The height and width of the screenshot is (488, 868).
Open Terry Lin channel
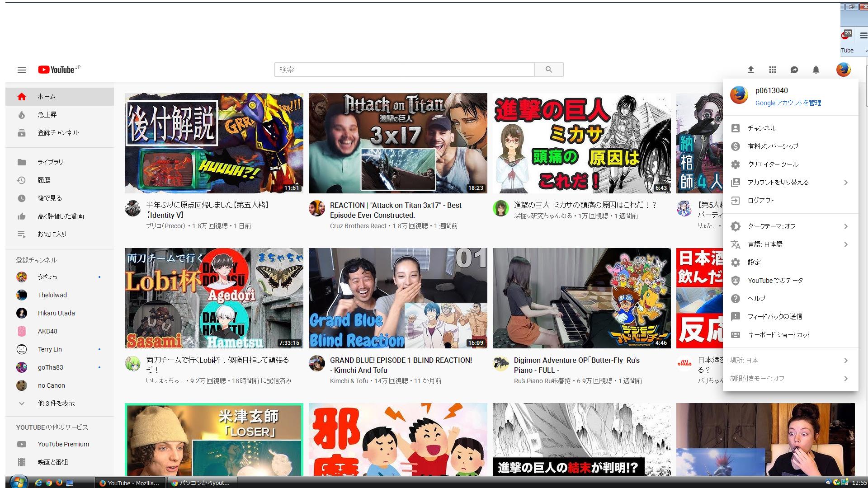[60, 349]
